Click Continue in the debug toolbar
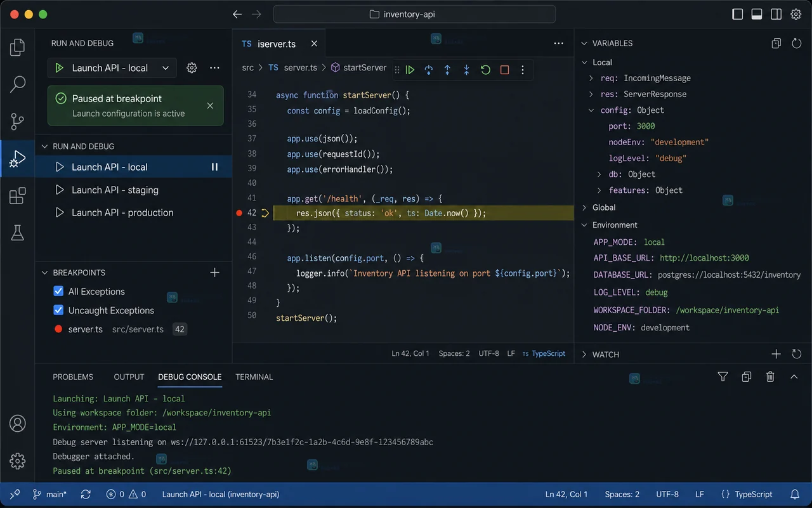812x508 pixels. pyautogui.click(x=410, y=70)
